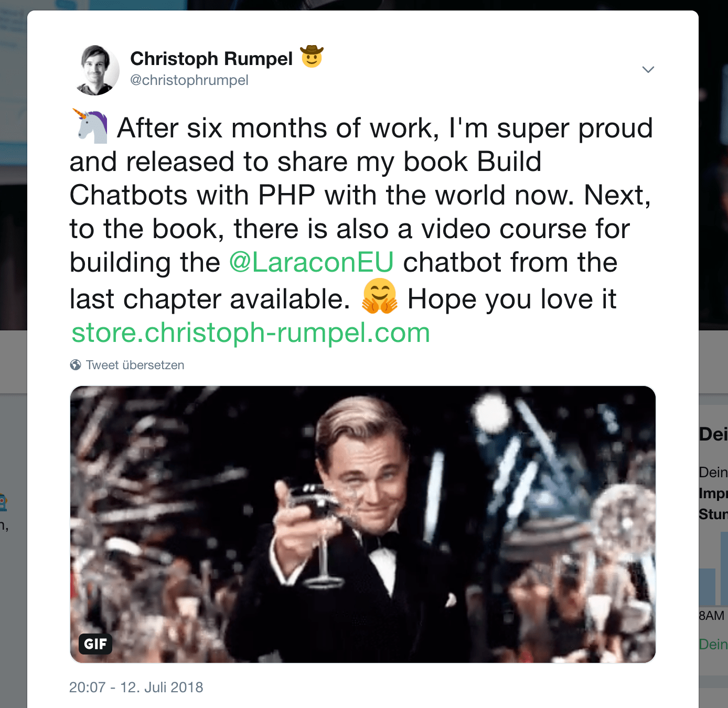Click the unicorn emoji in tweet text

coord(90,126)
